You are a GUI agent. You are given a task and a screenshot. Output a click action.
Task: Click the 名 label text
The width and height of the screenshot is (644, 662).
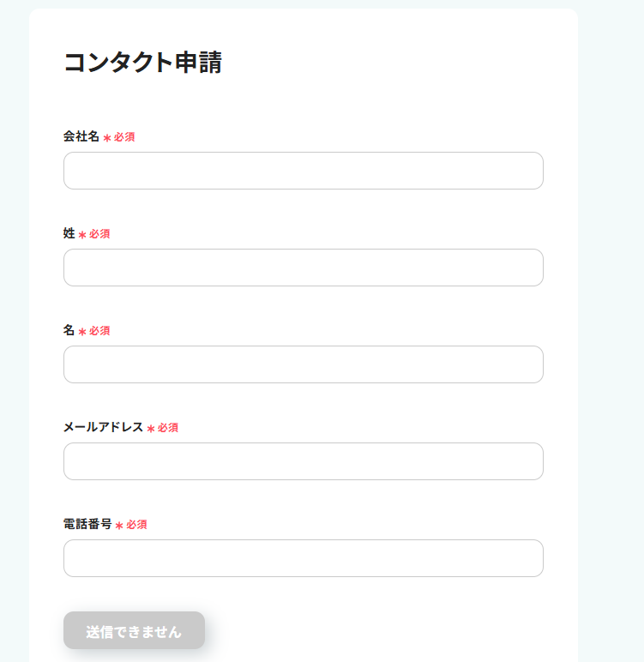pyautogui.click(x=69, y=330)
